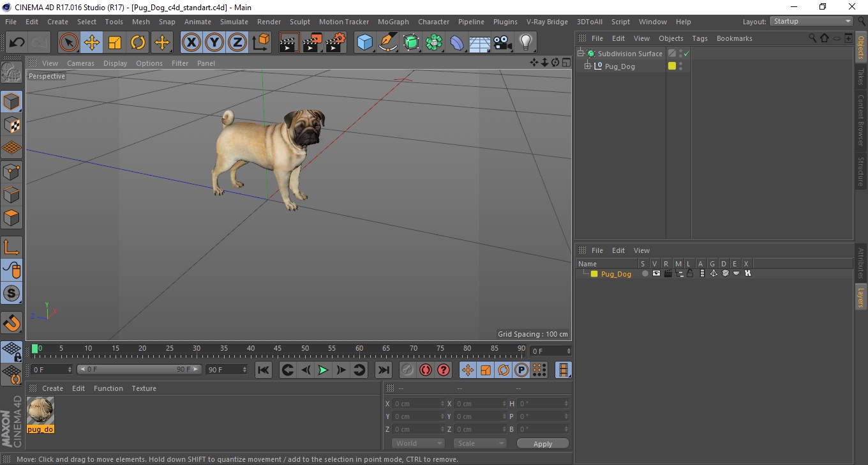Toggle Tweak mode mouse icon

(11, 270)
